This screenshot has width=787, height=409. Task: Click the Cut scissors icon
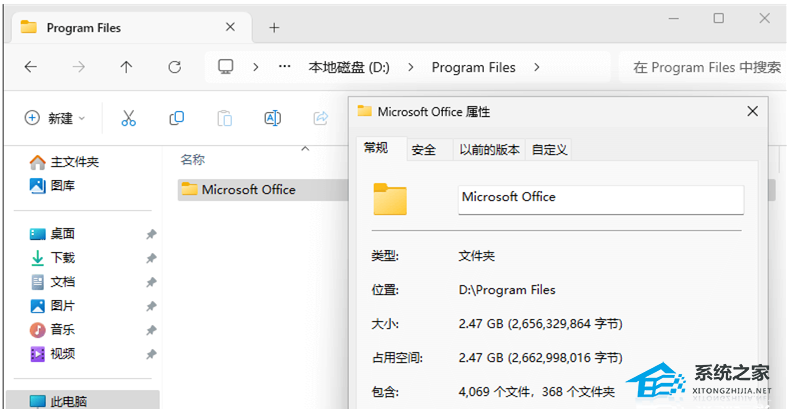point(128,118)
